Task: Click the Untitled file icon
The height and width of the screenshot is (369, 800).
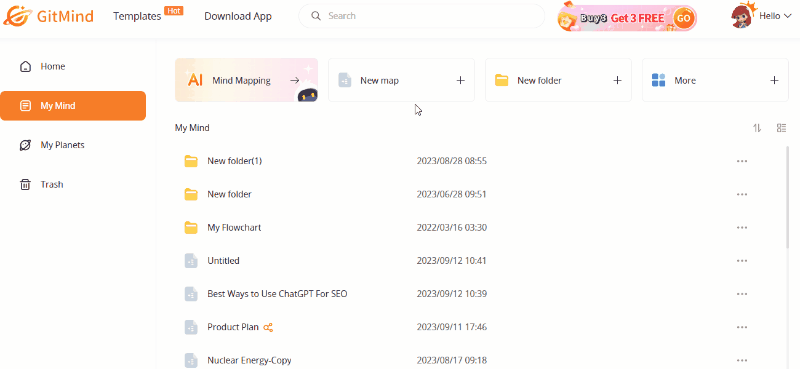Action: [191, 261]
